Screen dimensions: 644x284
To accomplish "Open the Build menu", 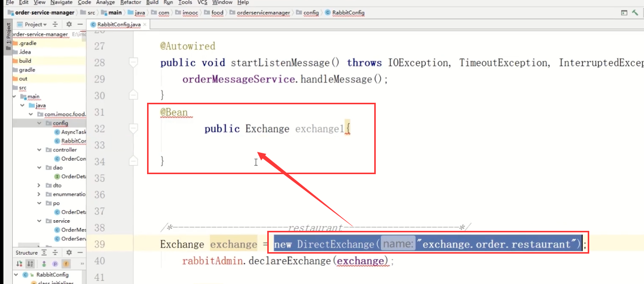I will click(x=152, y=3).
